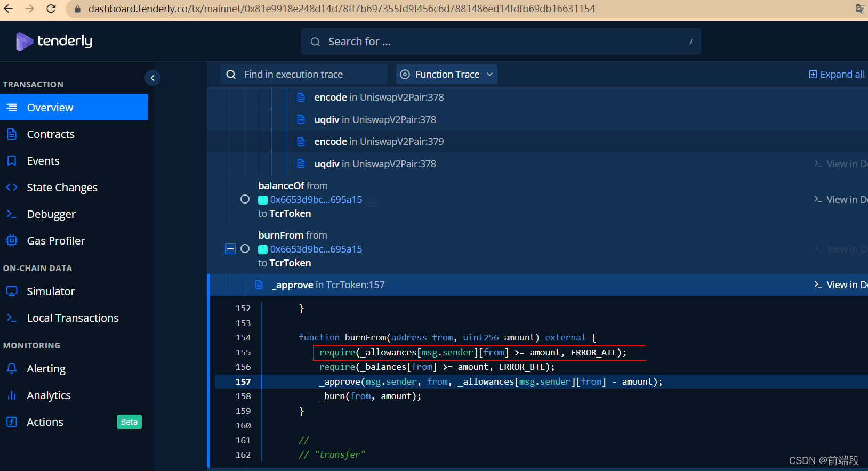This screenshot has width=868, height=471.
Task: Select 'encode in UniswapV2Pair:378' trace row
Action: (537, 97)
